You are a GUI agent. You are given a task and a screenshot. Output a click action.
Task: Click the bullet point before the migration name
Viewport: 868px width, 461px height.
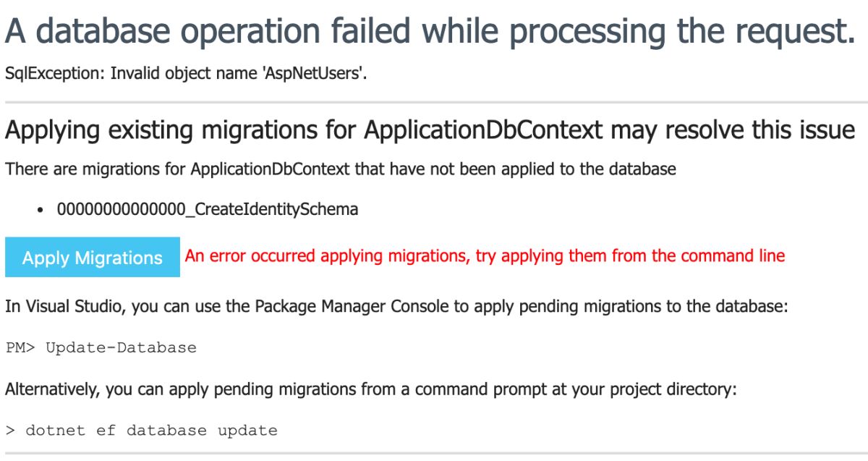point(41,210)
